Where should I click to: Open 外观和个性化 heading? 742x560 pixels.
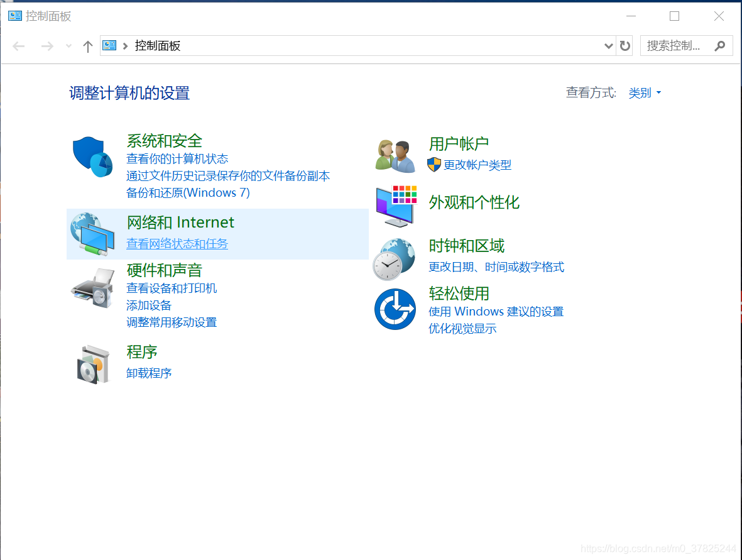474,202
